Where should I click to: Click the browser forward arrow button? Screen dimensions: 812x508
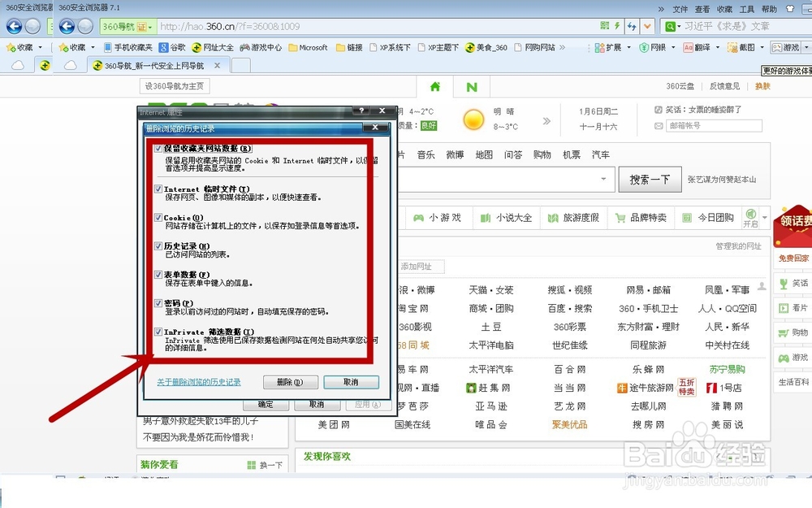tap(85, 26)
